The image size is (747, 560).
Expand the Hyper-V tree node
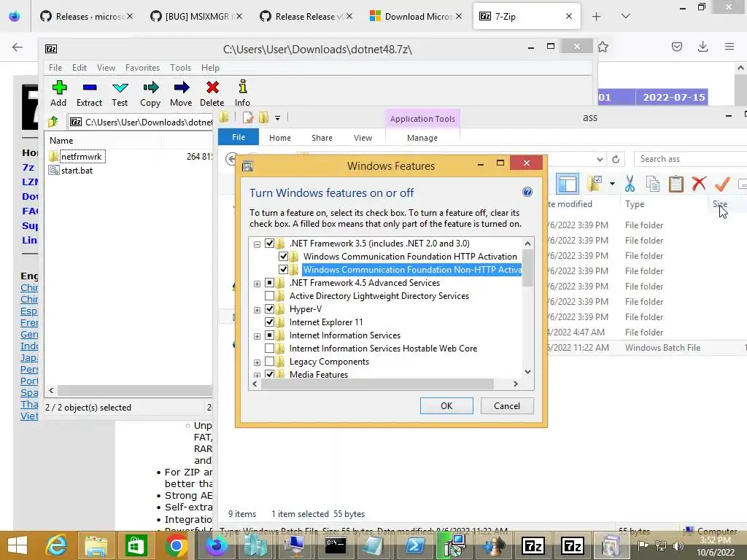click(x=258, y=310)
